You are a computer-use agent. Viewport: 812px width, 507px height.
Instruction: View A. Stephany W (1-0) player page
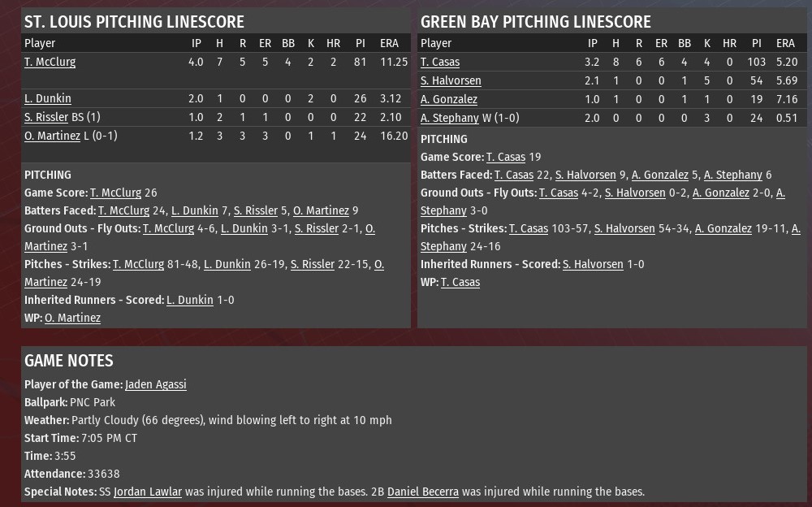tap(450, 118)
